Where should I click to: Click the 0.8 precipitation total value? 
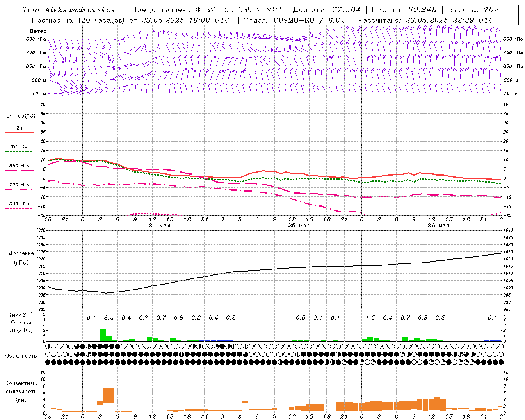178,318
